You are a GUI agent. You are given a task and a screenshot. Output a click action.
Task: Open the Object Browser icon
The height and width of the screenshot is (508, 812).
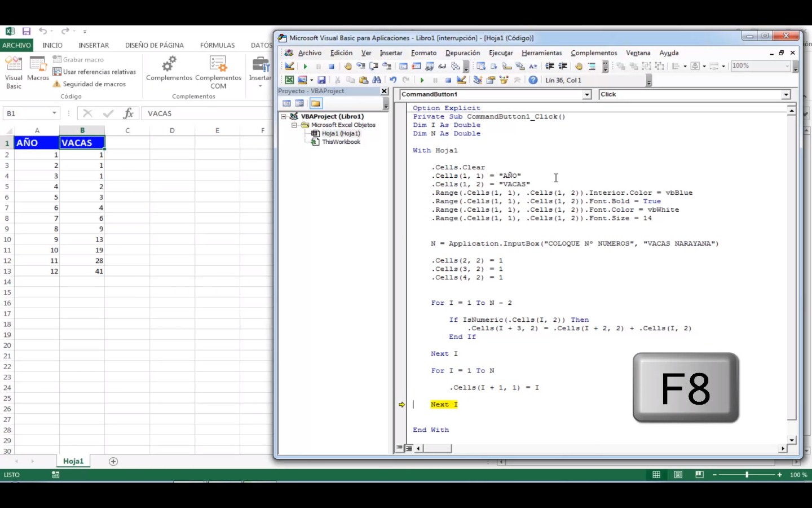coord(504,80)
